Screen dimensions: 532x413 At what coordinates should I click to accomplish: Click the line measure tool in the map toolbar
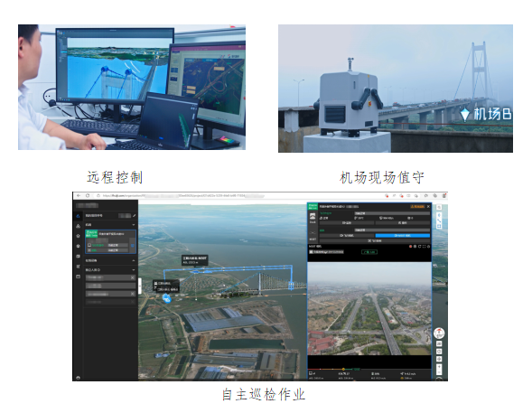[439, 221]
